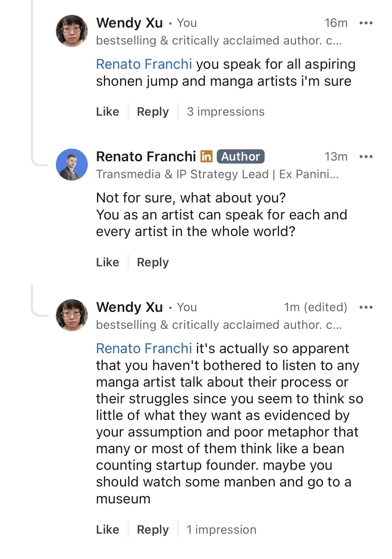Open Renato Franchi's name on the 13m comment
The height and width of the screenshot is (559, 392).
click(146, 157)
